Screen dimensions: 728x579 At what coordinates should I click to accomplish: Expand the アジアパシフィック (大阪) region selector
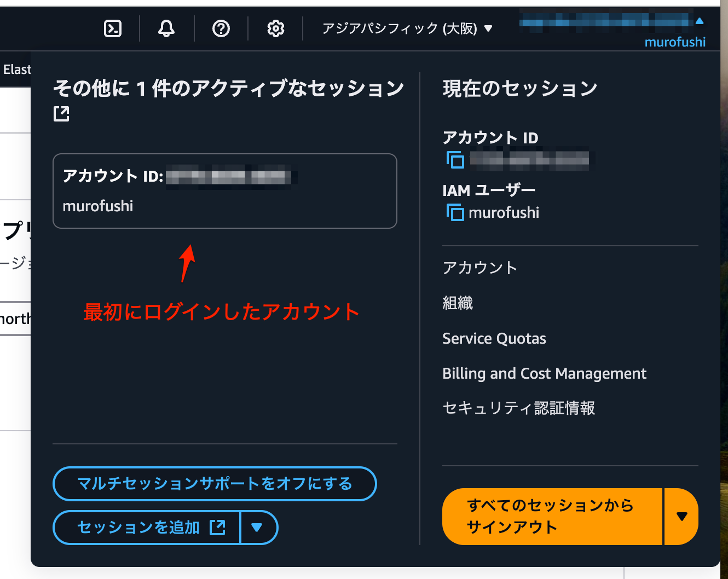click(x=407, y=28)
